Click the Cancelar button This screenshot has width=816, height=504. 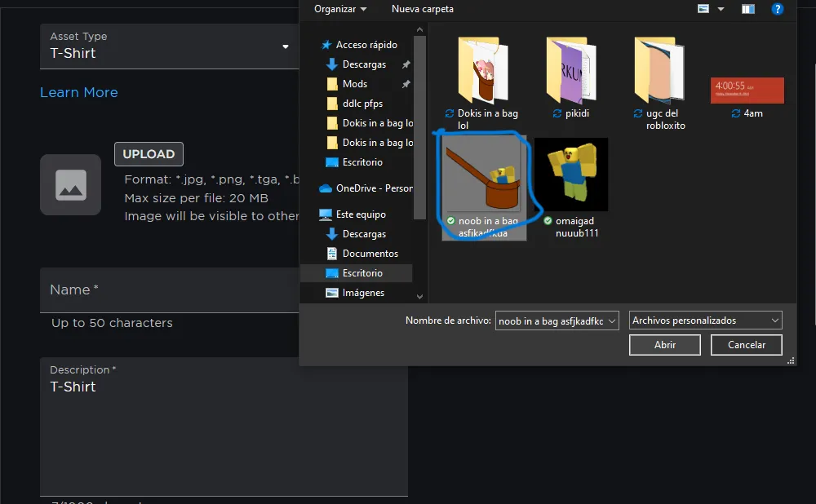pyautogui.click(x=747, y=345)
